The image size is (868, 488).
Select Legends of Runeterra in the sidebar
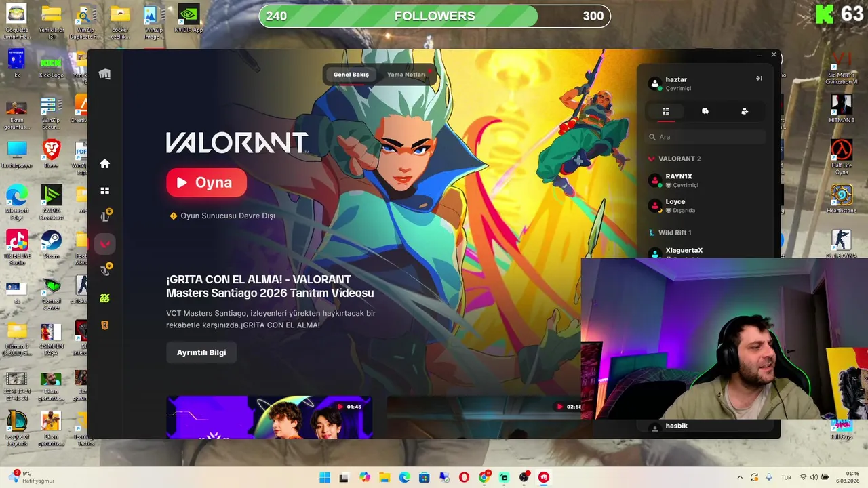[x=104, y=325]
